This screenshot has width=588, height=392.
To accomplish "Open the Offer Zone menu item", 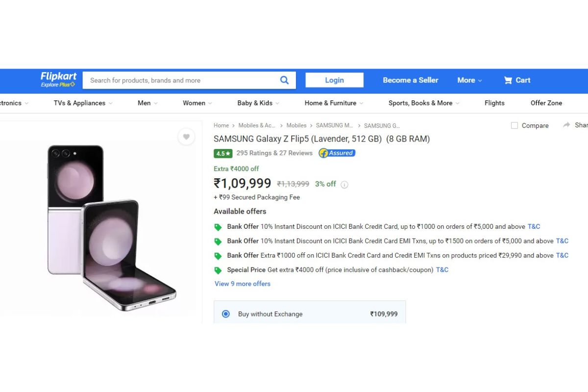I will [546, 103].
